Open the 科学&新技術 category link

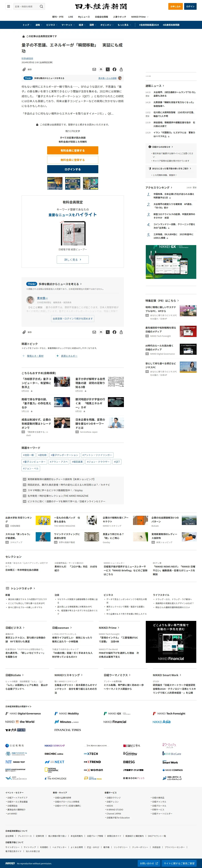pyautogui.click(x=27, y=58)
